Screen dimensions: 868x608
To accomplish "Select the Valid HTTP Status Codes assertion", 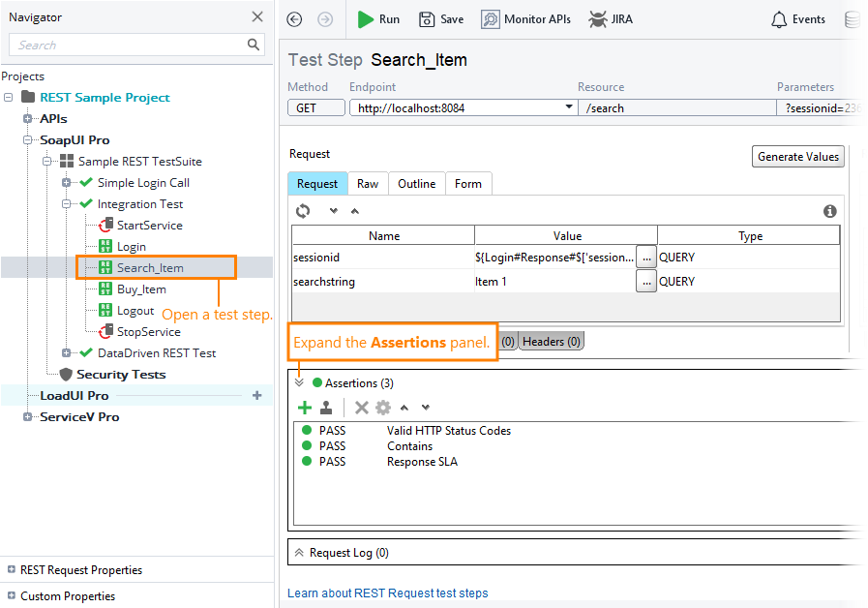I will coord(448,430).
